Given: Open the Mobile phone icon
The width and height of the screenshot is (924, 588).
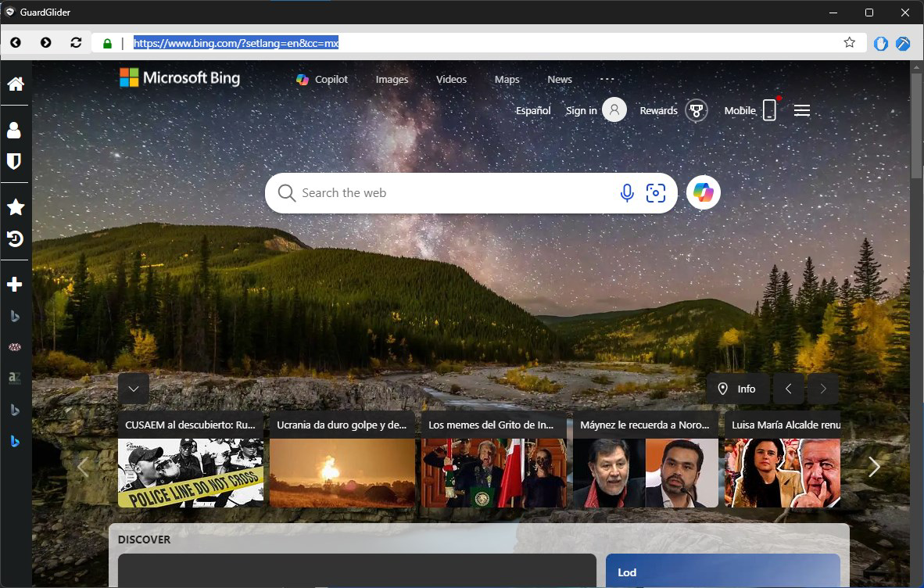Looking at the screenshot, I should point(769,109).
